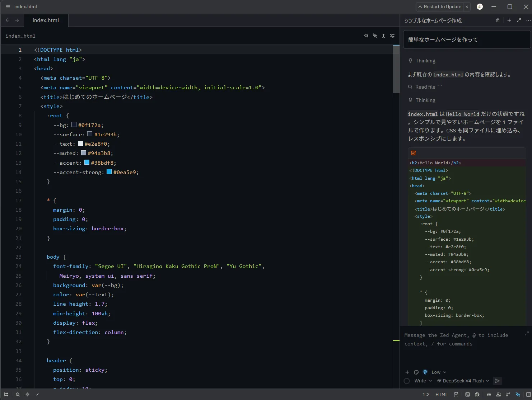Click the thread lock icon
The image size is (532, 400).
[x=498, y=20]
